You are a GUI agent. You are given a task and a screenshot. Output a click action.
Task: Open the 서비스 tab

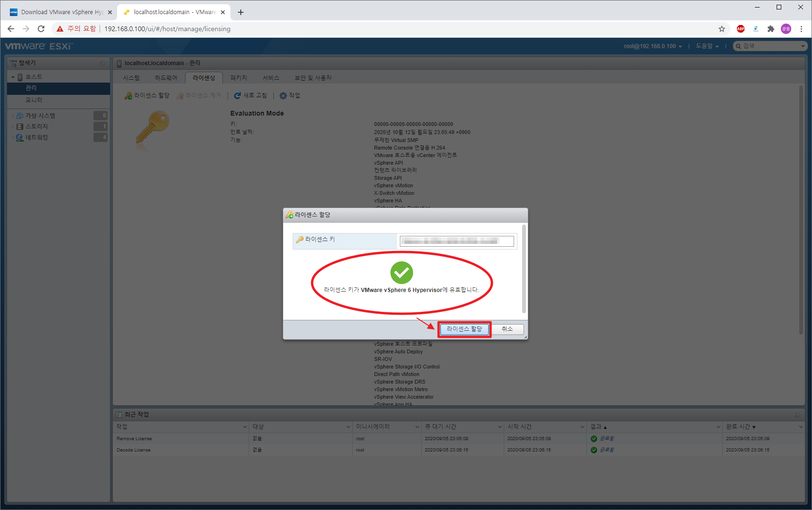[x=271, y=78]
